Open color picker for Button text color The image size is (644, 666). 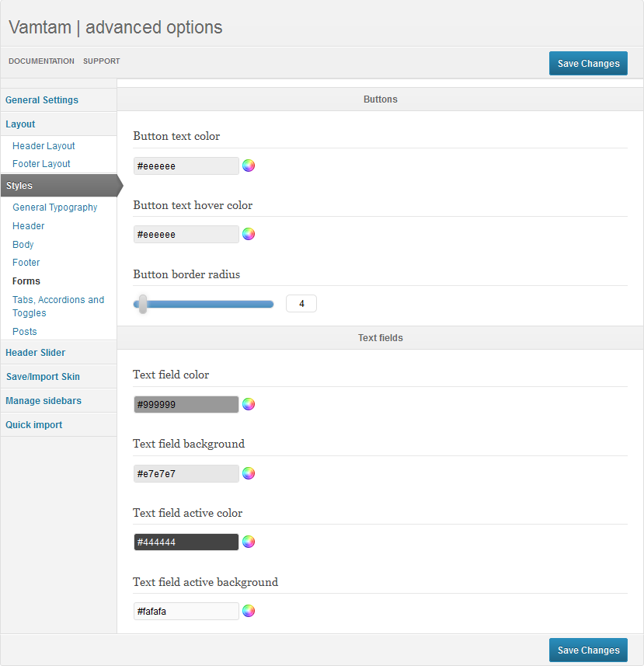coord(249,166)
